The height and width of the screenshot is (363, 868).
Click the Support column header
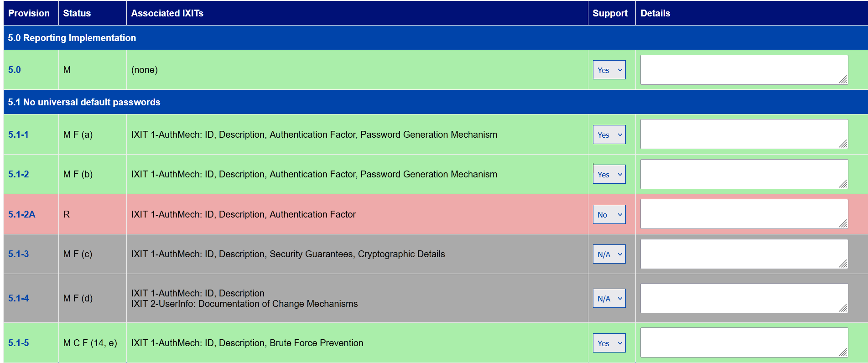(x=610, y=13)
